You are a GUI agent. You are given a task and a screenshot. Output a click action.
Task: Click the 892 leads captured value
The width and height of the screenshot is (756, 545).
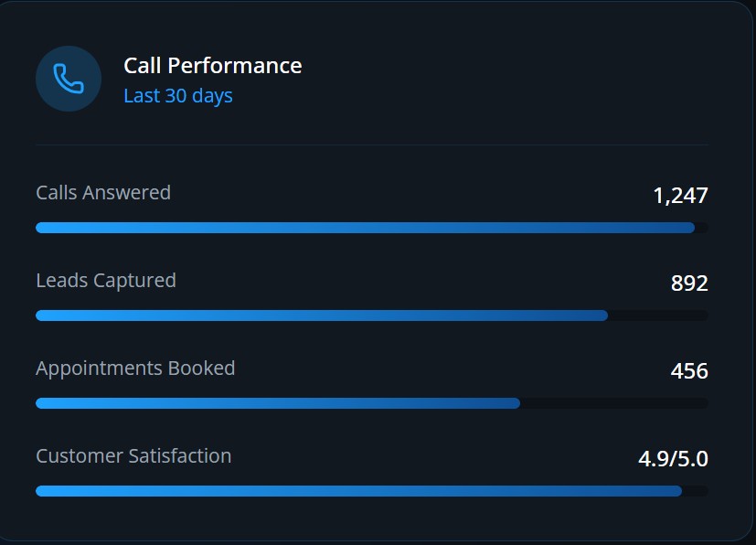coord(689,283)
